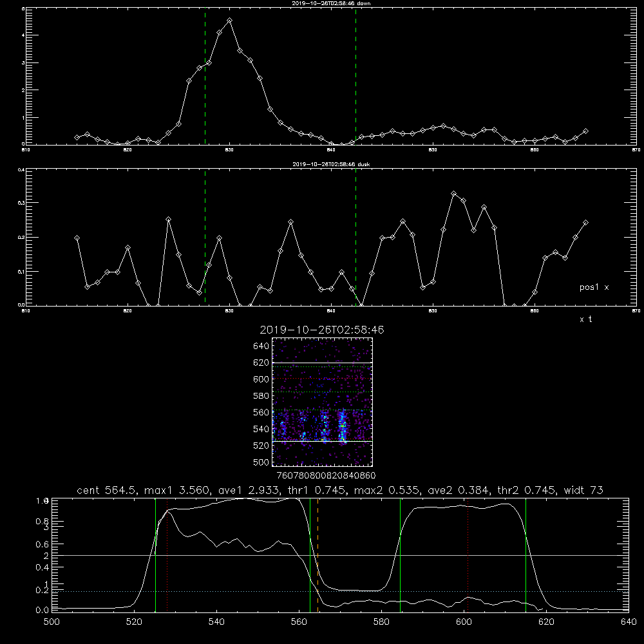This screenshot has width=644, height=644.
Task: Click bottom plot x-axis label 540
Action: pyautogui.click(x=216, y=622)
